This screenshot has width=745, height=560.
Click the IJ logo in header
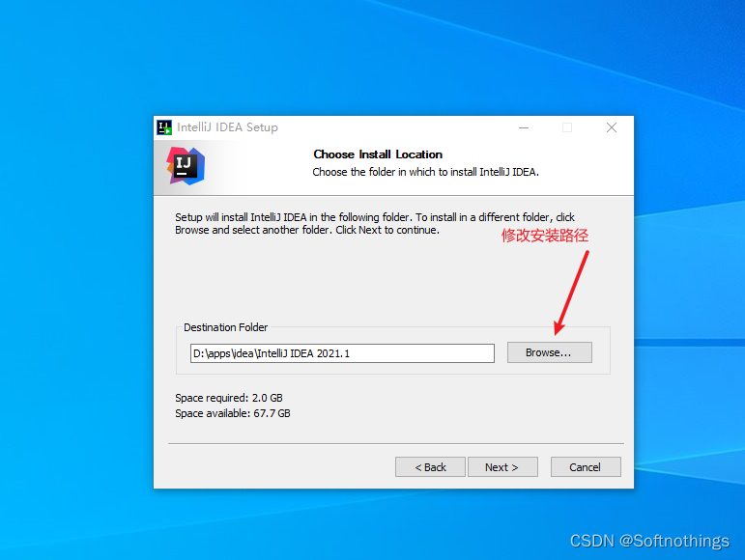186,166
